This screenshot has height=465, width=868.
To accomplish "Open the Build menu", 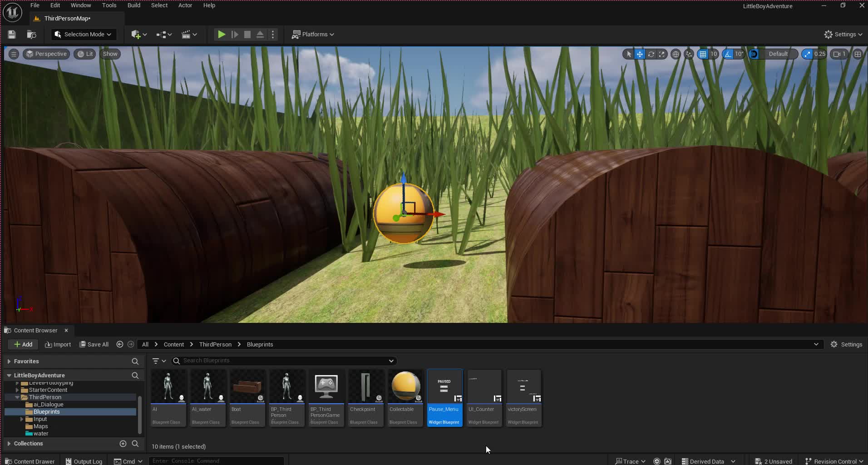I will (133, 5).
